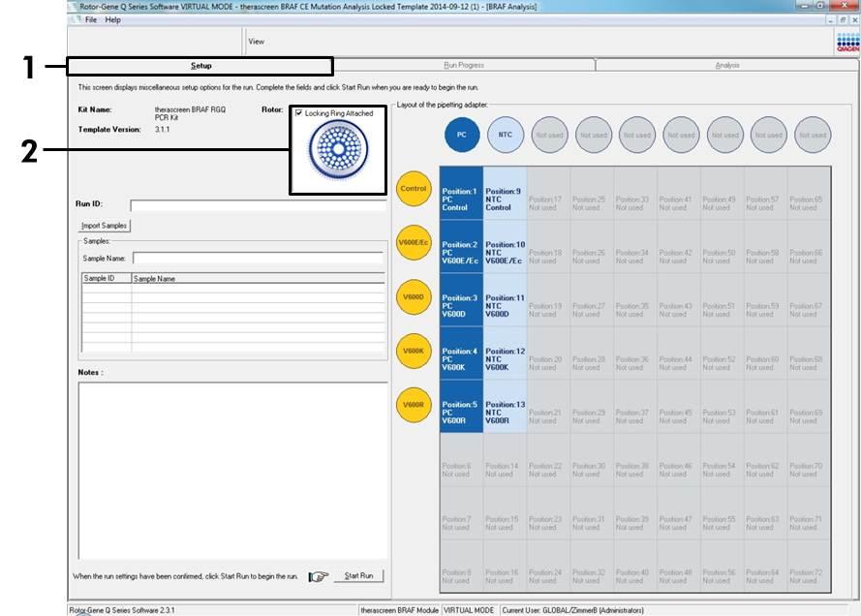Click inside the Notes text area
The height and width of the screenshot is (616, 861).
point(232,471)
